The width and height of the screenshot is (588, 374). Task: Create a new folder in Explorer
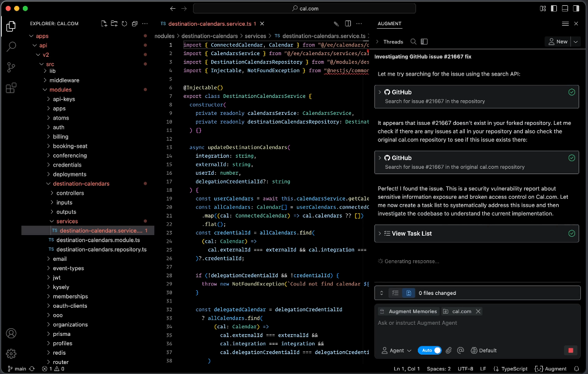114,23
